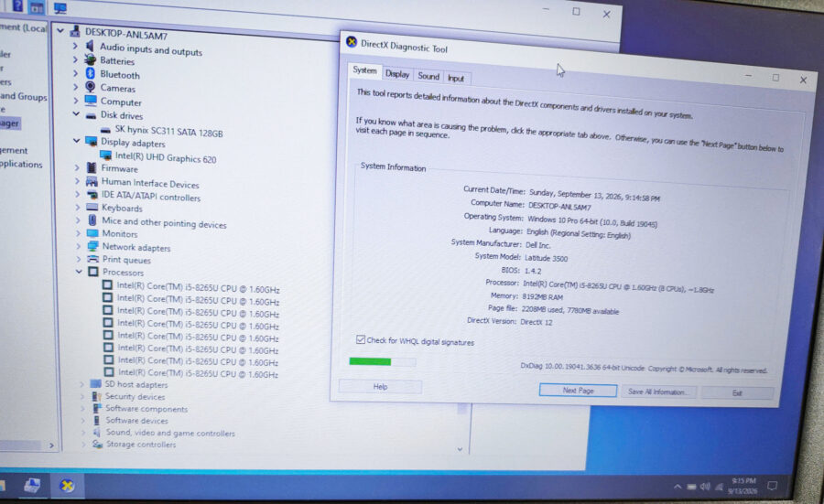Click the Next Page button

[x=578, y=390]
